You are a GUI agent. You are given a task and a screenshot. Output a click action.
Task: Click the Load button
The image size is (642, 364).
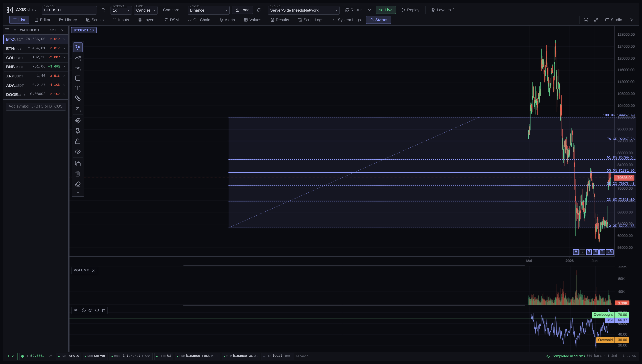click(x=243, y=10)
